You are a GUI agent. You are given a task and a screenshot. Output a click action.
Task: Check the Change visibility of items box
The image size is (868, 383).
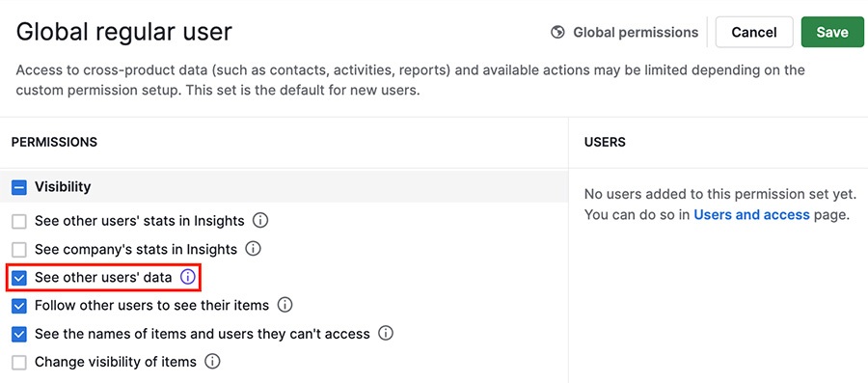tap(19, 363)
